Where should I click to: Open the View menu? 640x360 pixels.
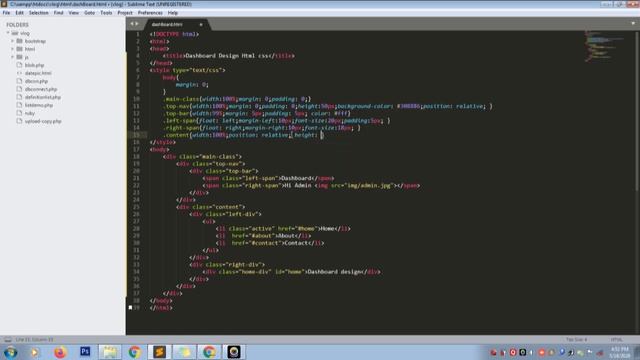pyautogui.click(x=73, y=13)
